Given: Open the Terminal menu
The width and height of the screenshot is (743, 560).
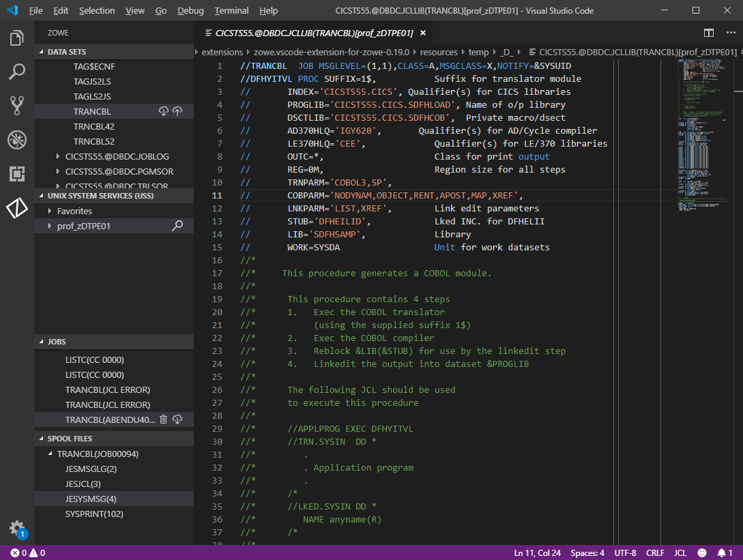Looking at the screenshot, I should (x=231, y=11).
